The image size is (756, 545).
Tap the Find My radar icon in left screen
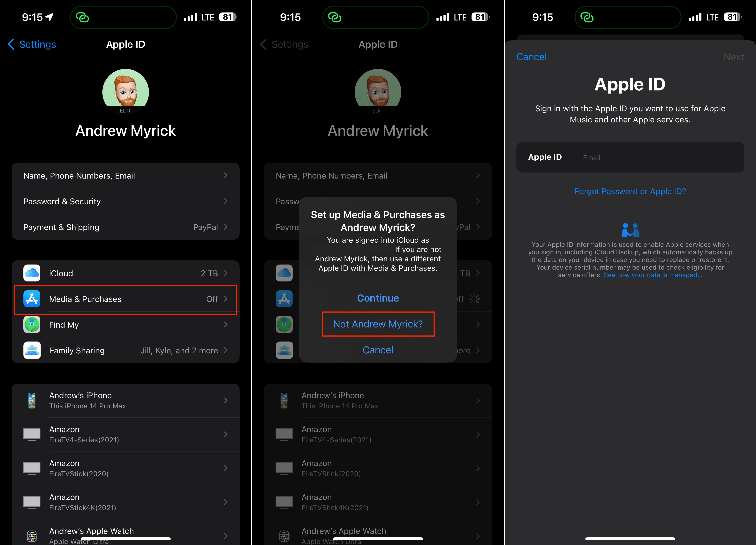click(32, 325)
